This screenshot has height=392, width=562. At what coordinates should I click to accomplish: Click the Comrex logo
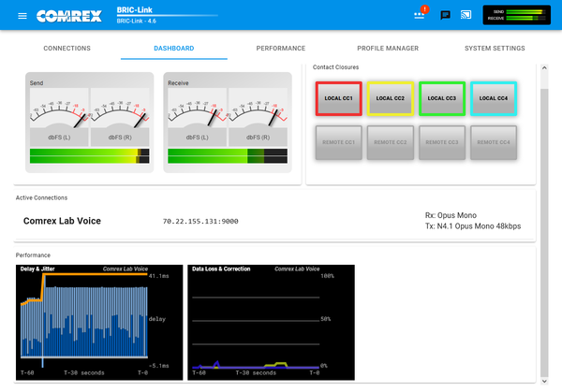click(x=69, y=16)
